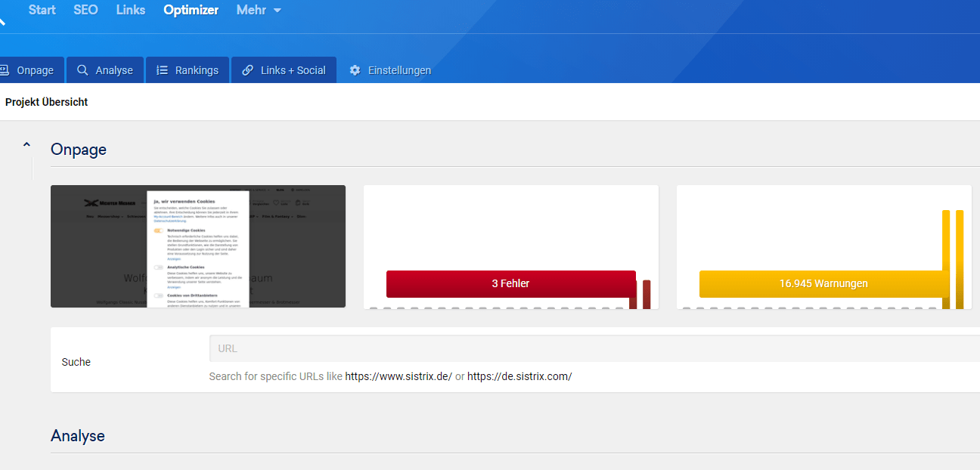Click the chain icon on Links + Social tab
The height and width of the screenshot is (470, 980).
click(247, 70)
